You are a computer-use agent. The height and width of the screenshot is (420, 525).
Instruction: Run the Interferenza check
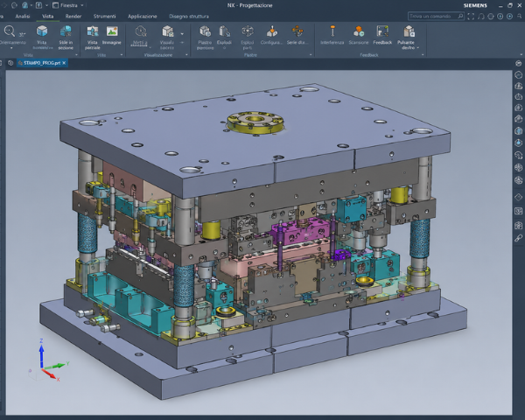pyautogui.click(x=332, y=31)
